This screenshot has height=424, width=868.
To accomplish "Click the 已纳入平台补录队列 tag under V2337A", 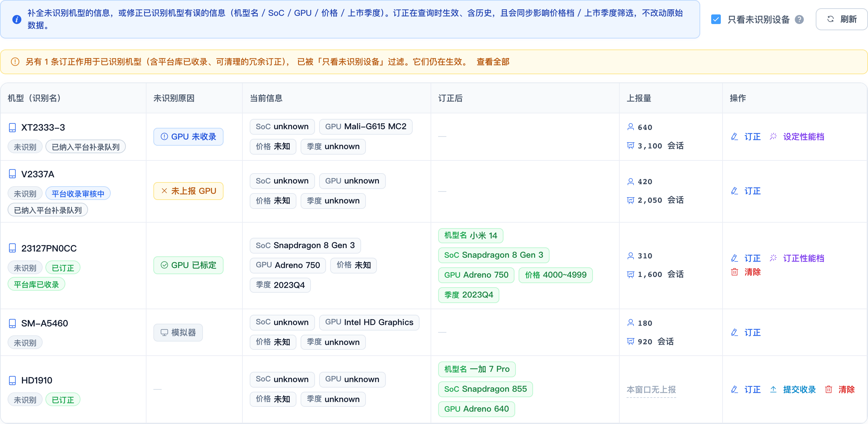I will (x=48, y=210).
